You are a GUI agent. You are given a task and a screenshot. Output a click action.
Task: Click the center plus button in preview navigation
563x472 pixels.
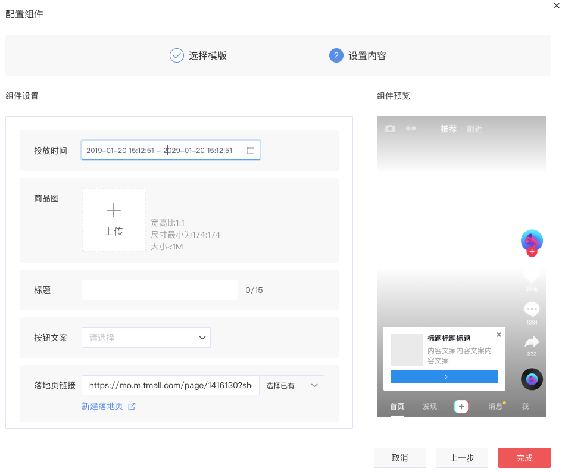coord(461,406)
